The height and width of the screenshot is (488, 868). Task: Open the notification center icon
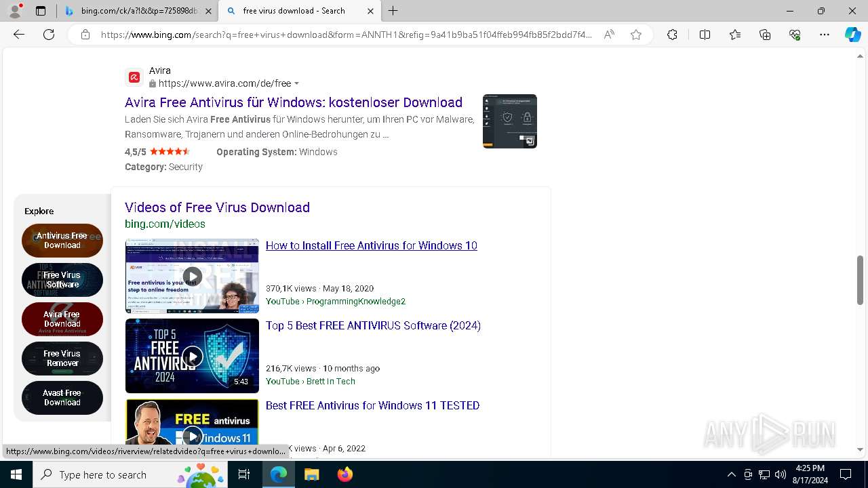[x=846, y=474]
